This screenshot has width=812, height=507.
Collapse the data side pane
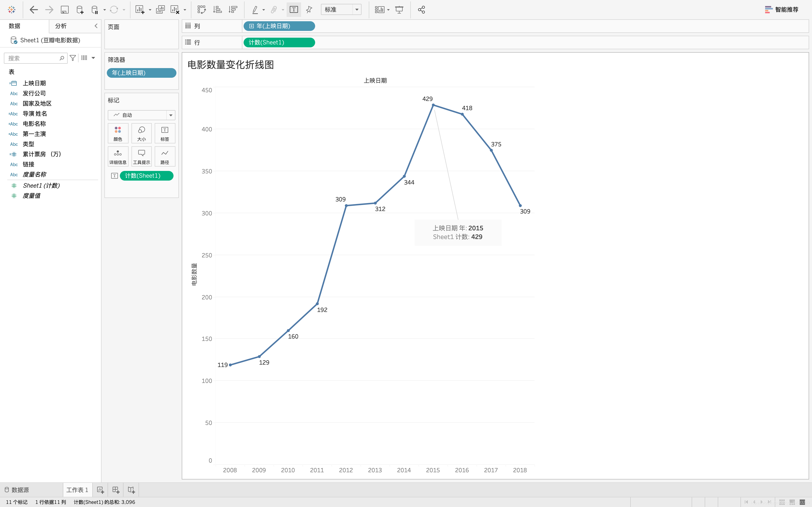(x=96, y=26)
